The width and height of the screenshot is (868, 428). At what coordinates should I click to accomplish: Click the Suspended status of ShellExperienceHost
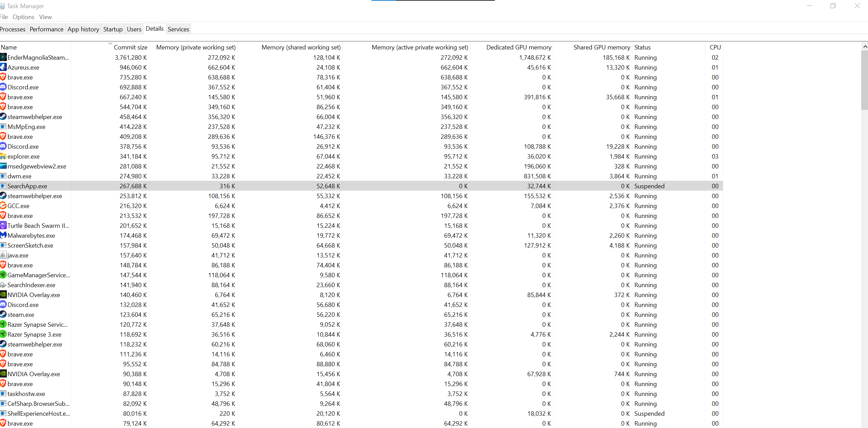coord(649,413)
